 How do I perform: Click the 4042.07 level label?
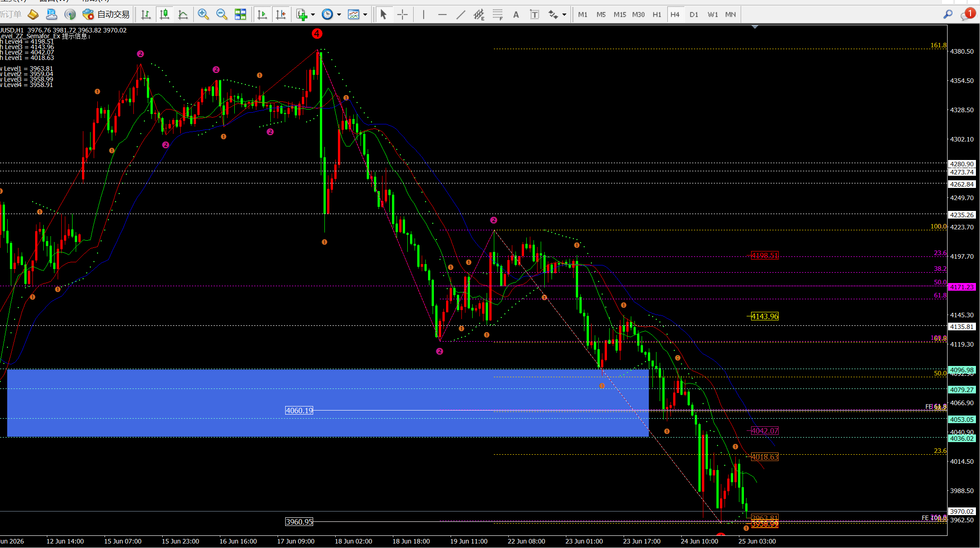[x=765, y=431]
